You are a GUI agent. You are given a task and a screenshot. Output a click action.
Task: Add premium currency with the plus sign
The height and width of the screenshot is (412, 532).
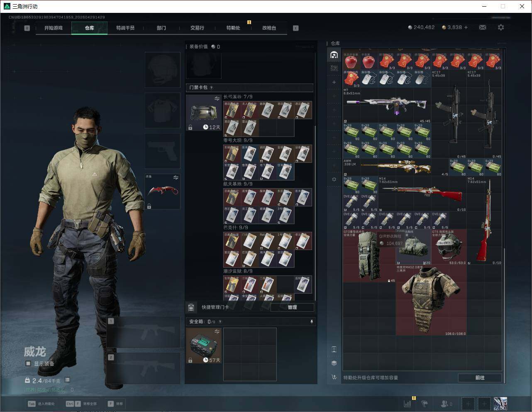(x=466, y=27)
